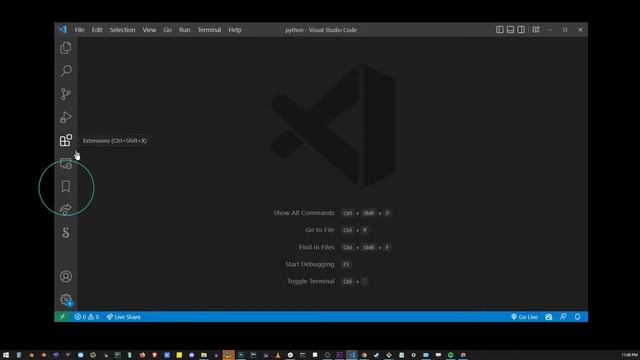Click the Show All Commands text
Viewport: 640px width, 360px height.
(304, 213)
